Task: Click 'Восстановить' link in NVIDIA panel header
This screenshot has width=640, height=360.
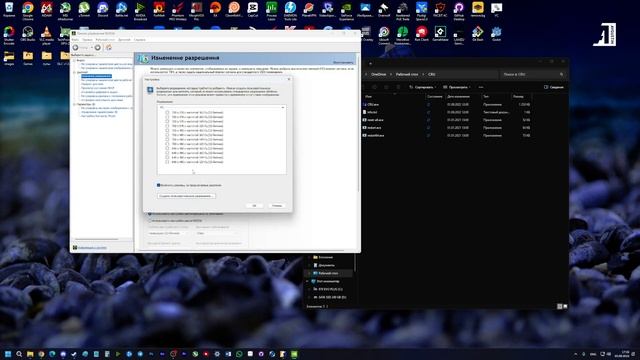Action: pyautogui.click(x=343, y=62)
